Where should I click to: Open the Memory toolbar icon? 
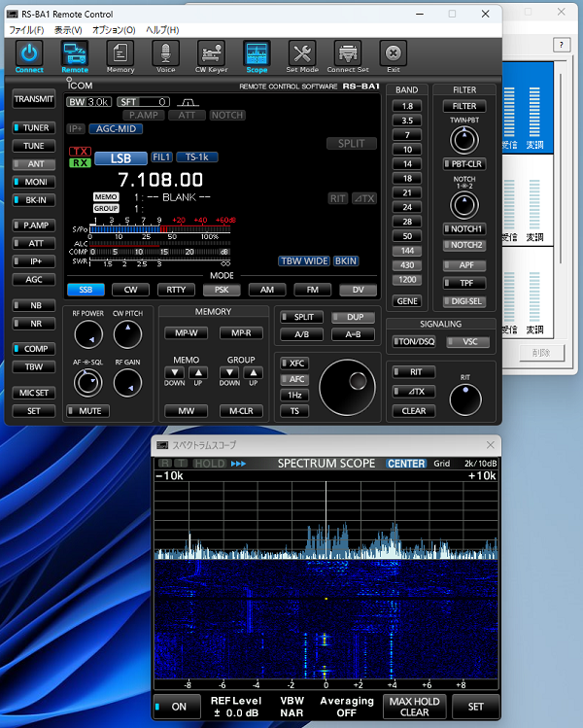[120, 53]
